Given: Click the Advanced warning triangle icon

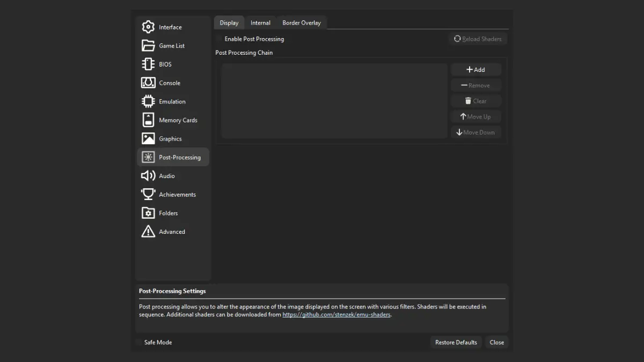Looking at the screenshot, I should point(148,232).
